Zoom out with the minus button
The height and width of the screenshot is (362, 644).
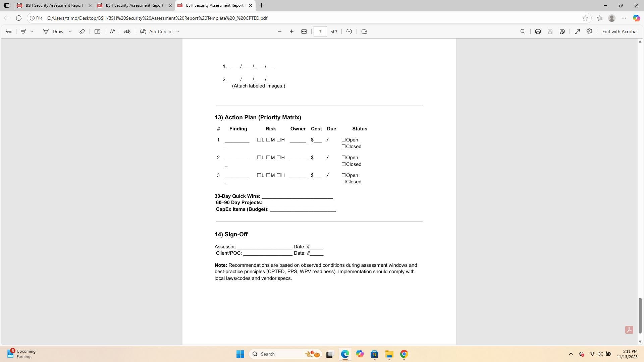[x=280, y=32]
